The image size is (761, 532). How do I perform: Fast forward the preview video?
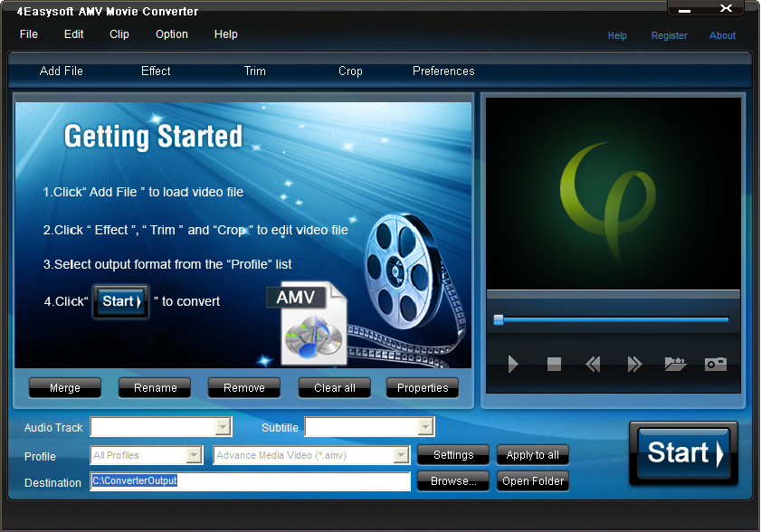pos(633,364)
